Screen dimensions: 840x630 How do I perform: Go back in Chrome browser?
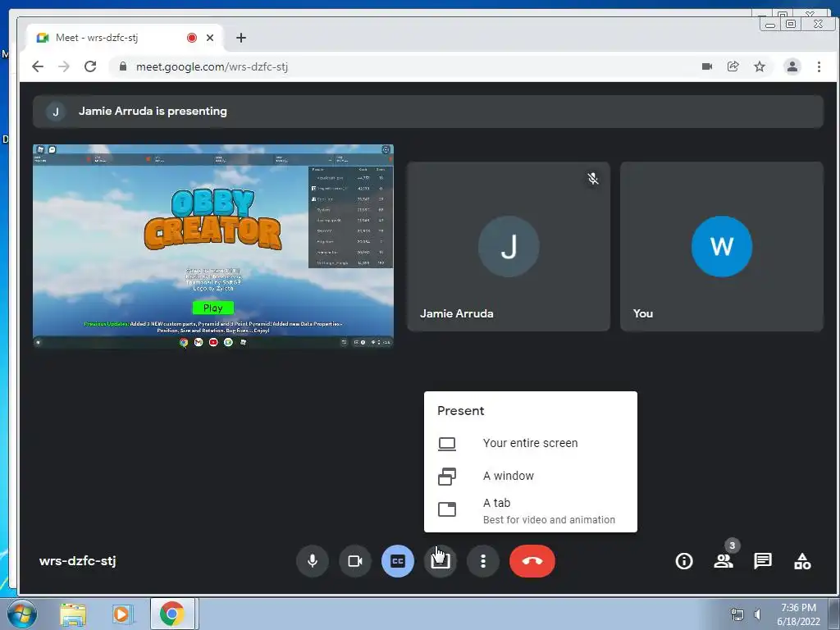[x=38, y=66]
